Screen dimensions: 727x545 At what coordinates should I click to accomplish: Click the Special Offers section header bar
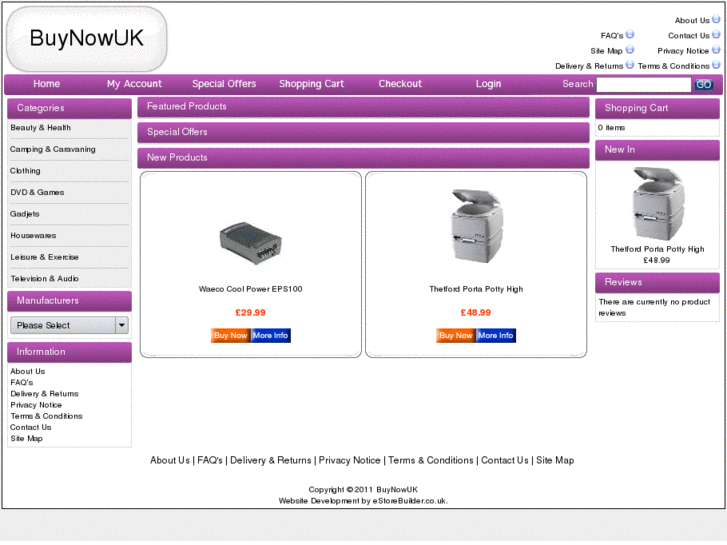363,132
